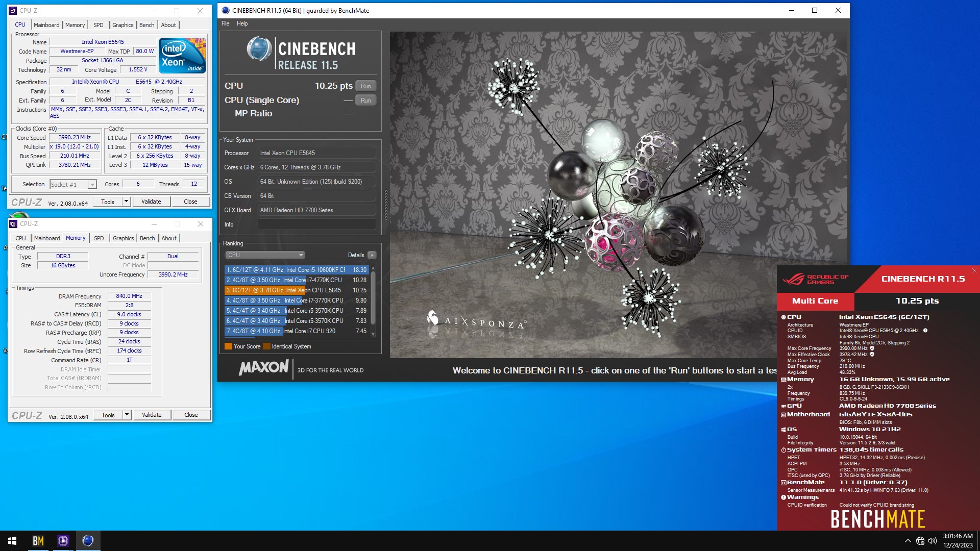Switch to CPU tab in lower CPU-Z window

pyautogui.click(x=20, y=238)
